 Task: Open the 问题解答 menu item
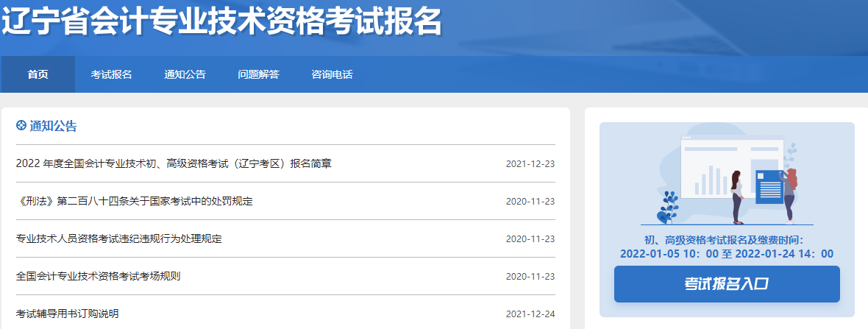tap(258, 74)
